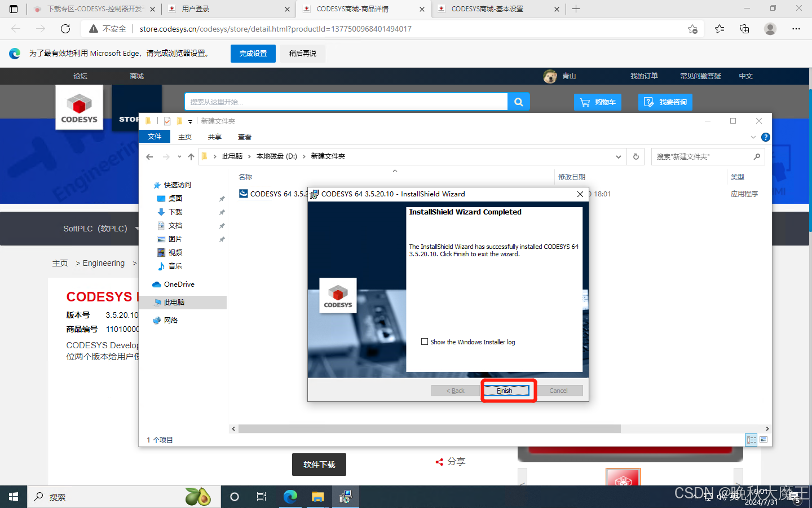The image size is (812, 508).
Task: Click the website search magnifier button
Action: [x=519, y=102]
